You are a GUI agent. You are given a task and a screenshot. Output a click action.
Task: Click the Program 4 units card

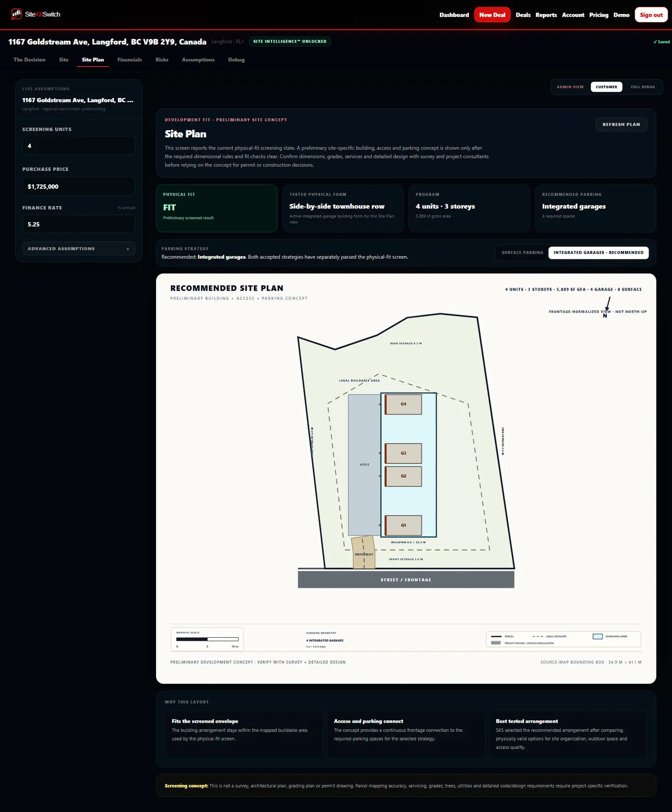click(x=469, y=208)
